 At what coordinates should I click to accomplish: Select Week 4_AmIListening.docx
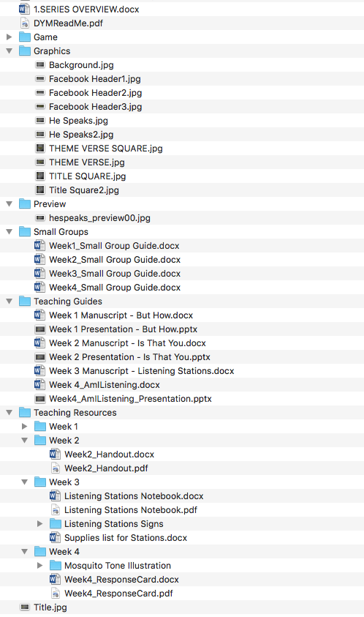[105, 385]
